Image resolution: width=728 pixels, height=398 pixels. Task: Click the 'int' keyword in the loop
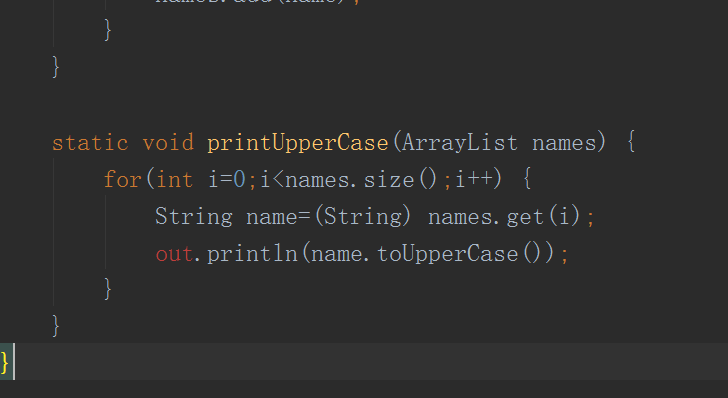pyautogui.click(x=175, y=179)
